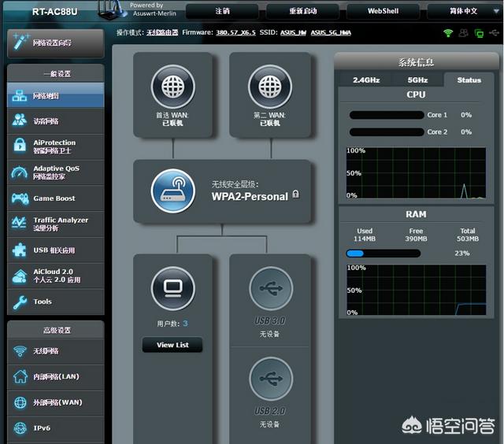Switch to the Status tab
This screenshot has width=504, height=444.
coord(469,80)
